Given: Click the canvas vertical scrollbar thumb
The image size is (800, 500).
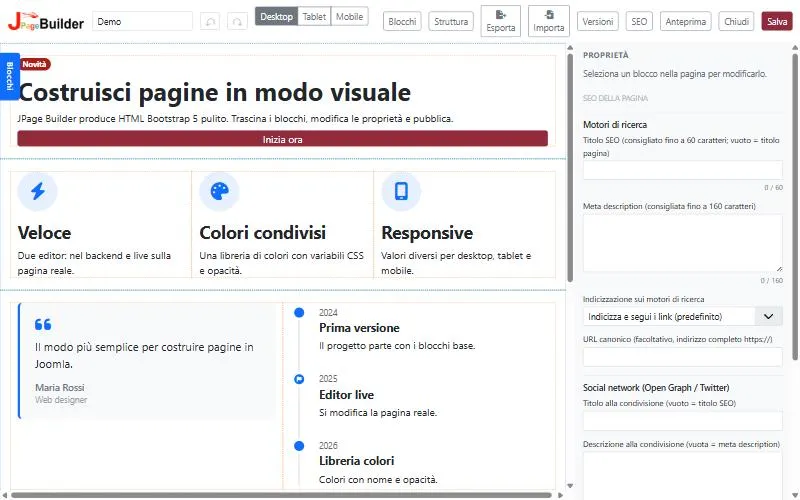Looking at the screenshot, I should click(x=570, y=167).
